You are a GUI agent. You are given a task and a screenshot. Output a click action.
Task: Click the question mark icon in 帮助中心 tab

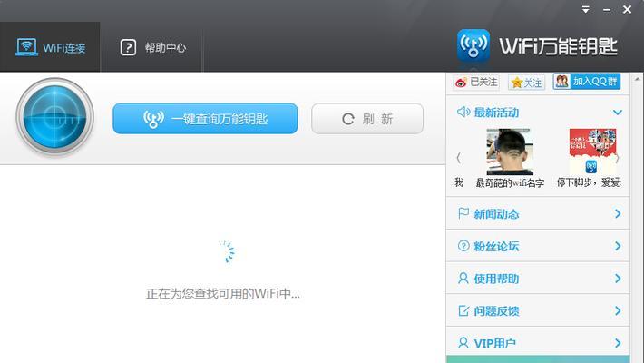(x=128, y=47)
